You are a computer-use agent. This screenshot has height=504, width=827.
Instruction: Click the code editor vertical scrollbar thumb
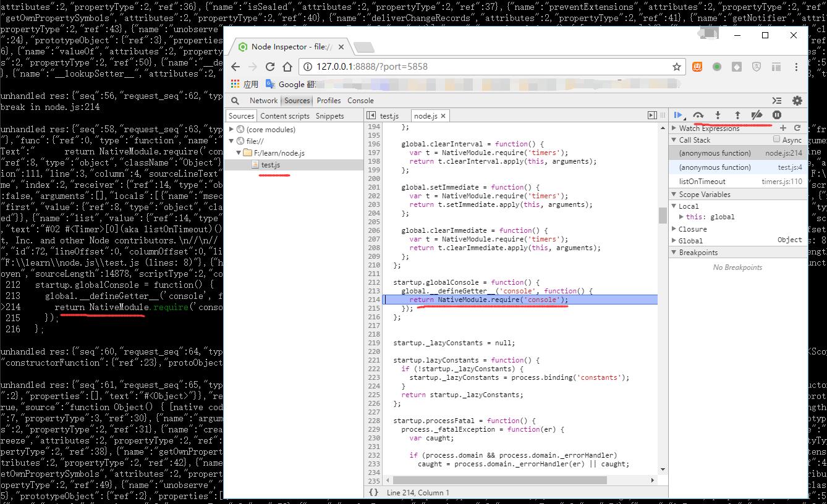coord(662,215)
